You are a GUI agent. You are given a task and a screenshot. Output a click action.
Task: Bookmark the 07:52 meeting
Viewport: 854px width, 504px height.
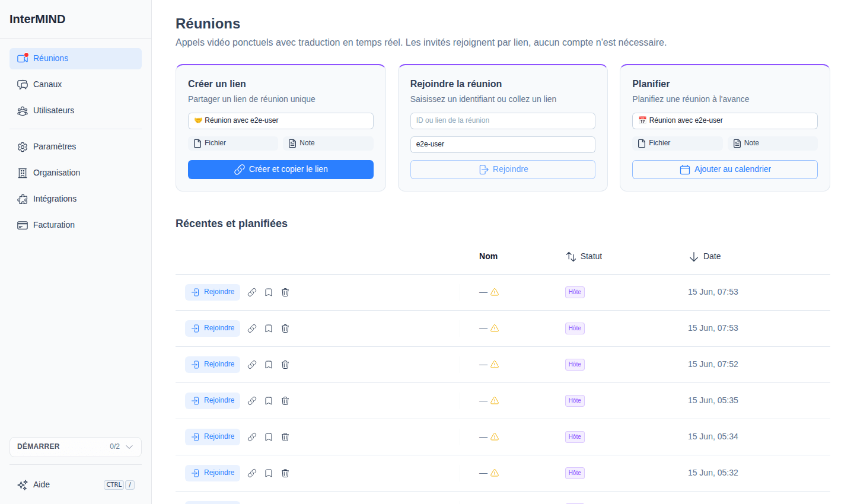[x=269, y=365]
